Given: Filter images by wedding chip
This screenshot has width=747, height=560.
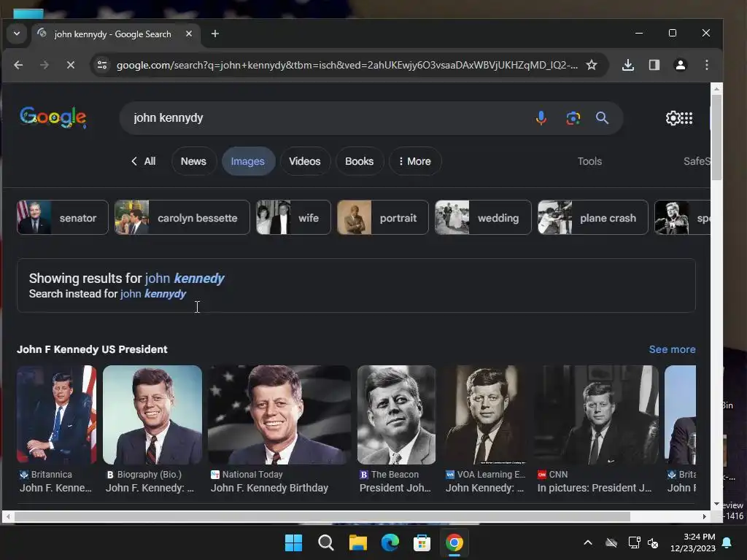Looking at the screenshot, I should (483, 217).
